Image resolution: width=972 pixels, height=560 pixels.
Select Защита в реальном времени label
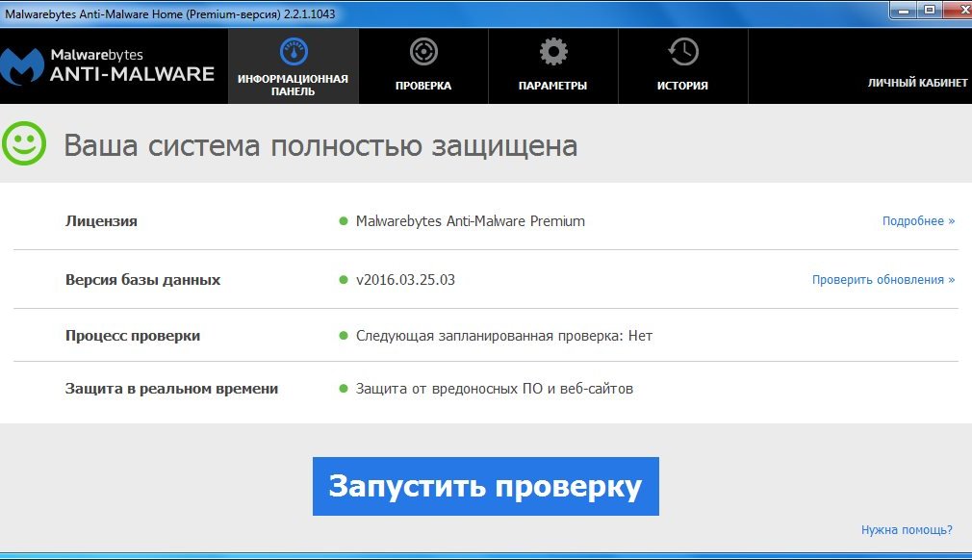click(171, 389)
